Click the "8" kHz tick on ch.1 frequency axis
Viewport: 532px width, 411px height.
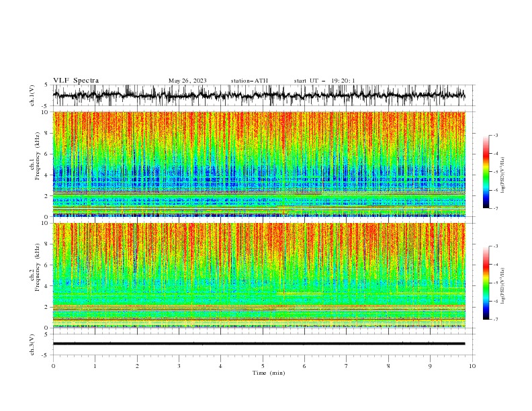47,133
